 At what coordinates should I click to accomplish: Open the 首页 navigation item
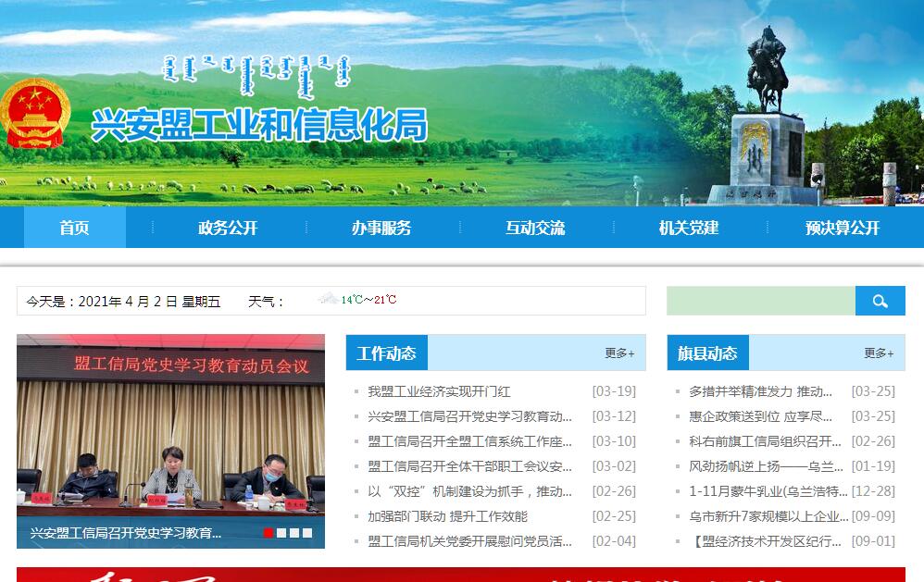click(75, 228)
